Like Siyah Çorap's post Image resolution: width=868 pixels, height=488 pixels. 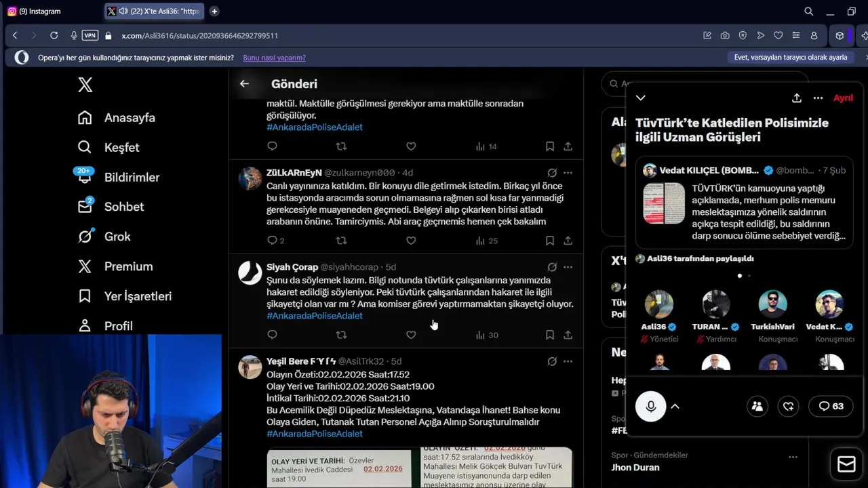tap(411, 335)
